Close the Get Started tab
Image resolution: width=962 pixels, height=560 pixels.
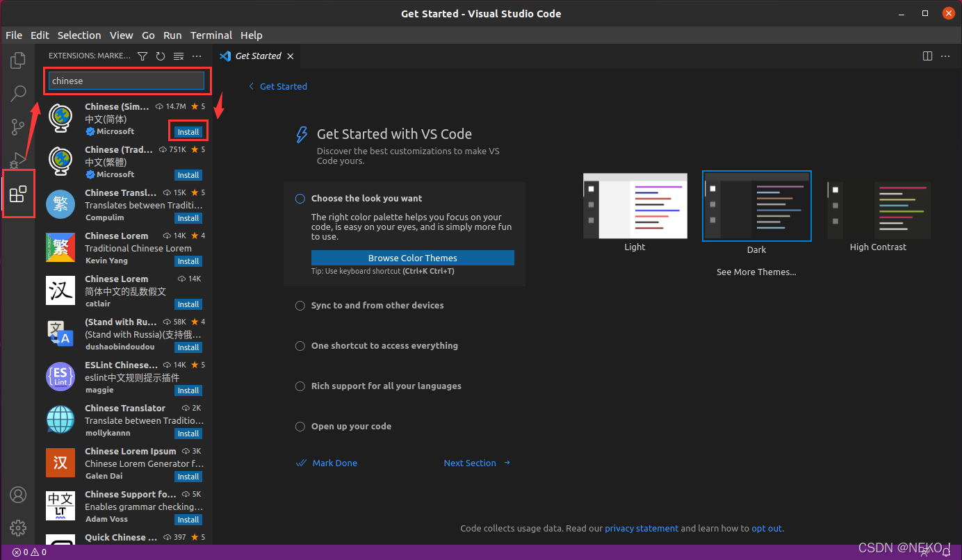pyautogui.click(x=291, y=56)
